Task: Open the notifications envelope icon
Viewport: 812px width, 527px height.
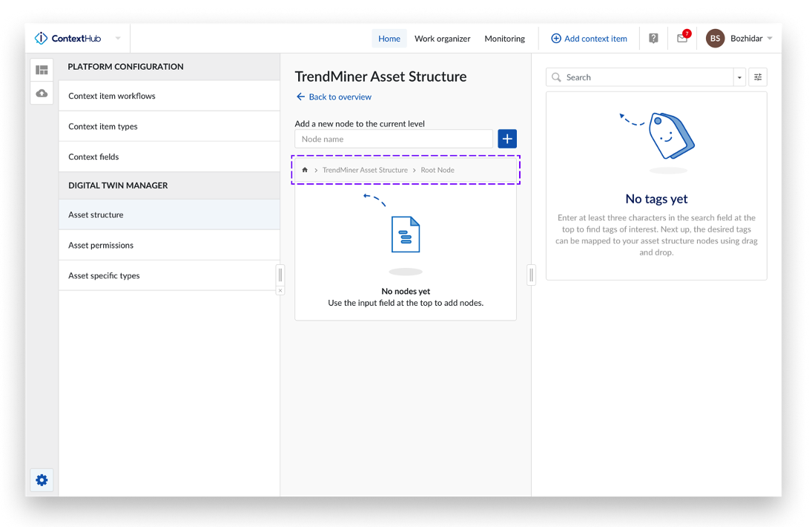Action: (682, 39)
